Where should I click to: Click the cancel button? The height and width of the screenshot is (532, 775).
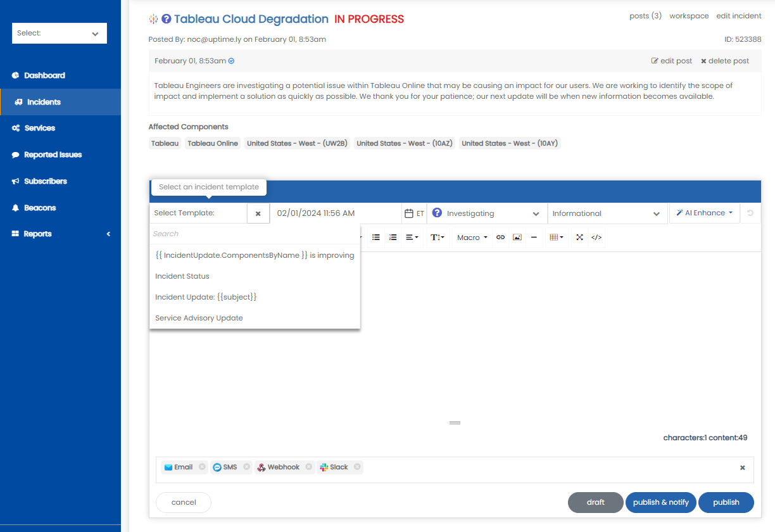point(184,502)
